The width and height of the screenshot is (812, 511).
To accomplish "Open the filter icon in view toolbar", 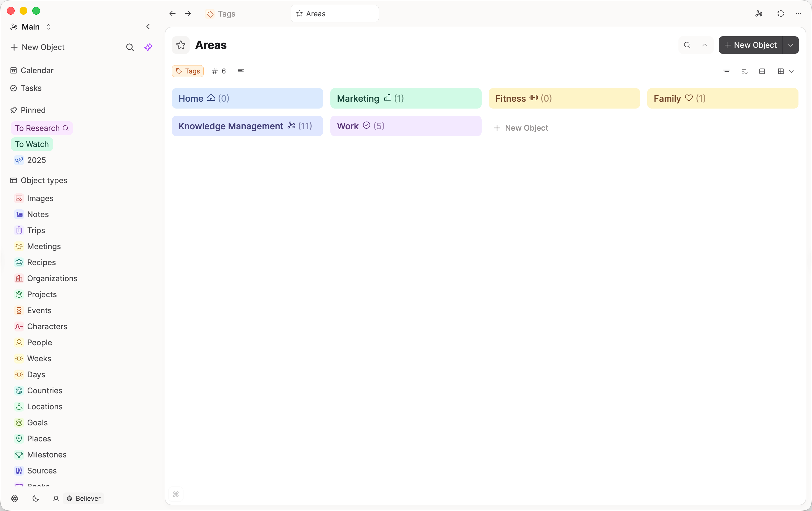I will click(726, 71).
